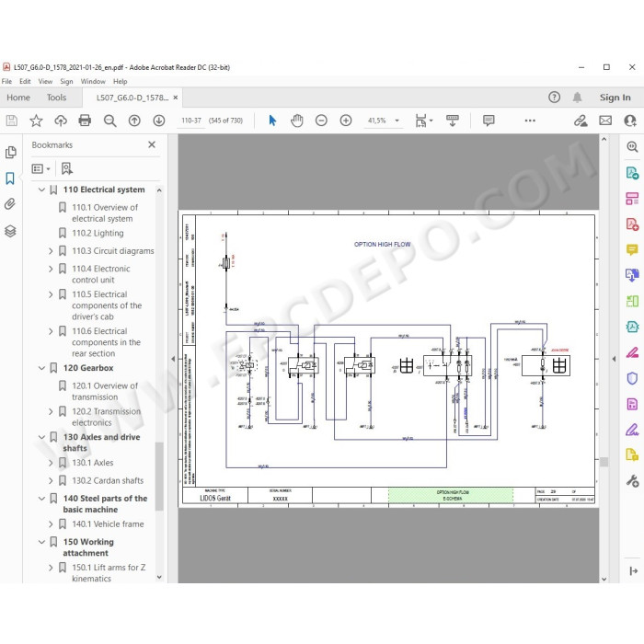Screen dimensions: 644x644
Task: Switch to the Tools tab
Action: coord(56,98)
